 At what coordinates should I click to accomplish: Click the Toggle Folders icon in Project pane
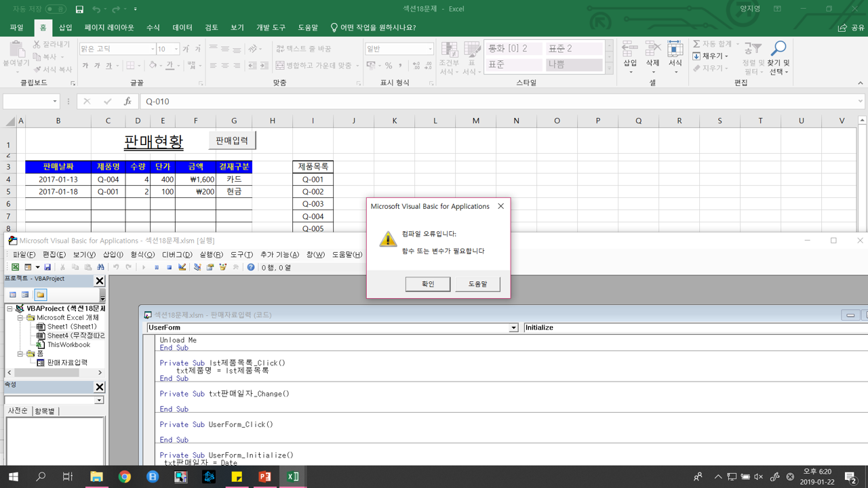click(41, 295)
